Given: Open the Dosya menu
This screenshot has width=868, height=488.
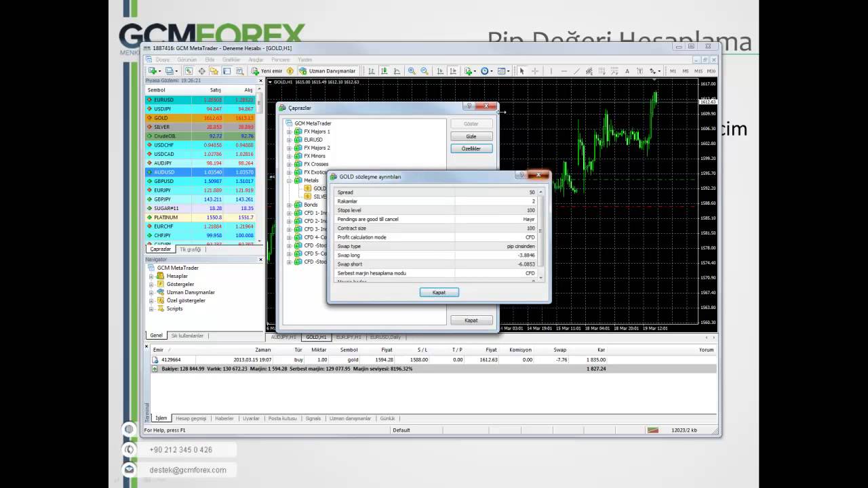Looking at the screenshot, I should [163, 60].
